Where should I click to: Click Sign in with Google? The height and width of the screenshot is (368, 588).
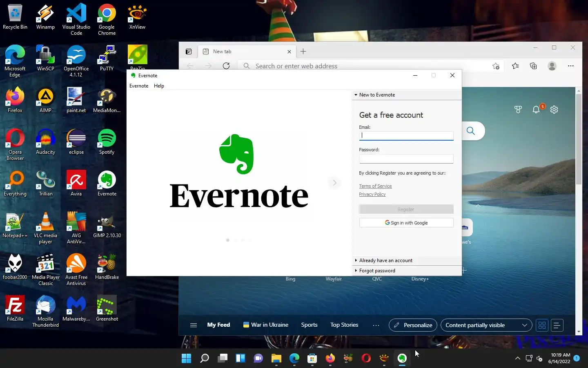click(406, 223)
